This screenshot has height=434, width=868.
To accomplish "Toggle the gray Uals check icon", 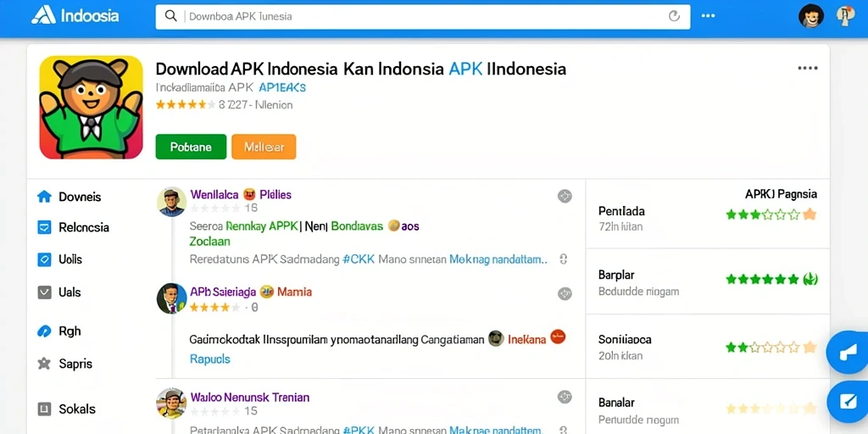I will 44,292.
